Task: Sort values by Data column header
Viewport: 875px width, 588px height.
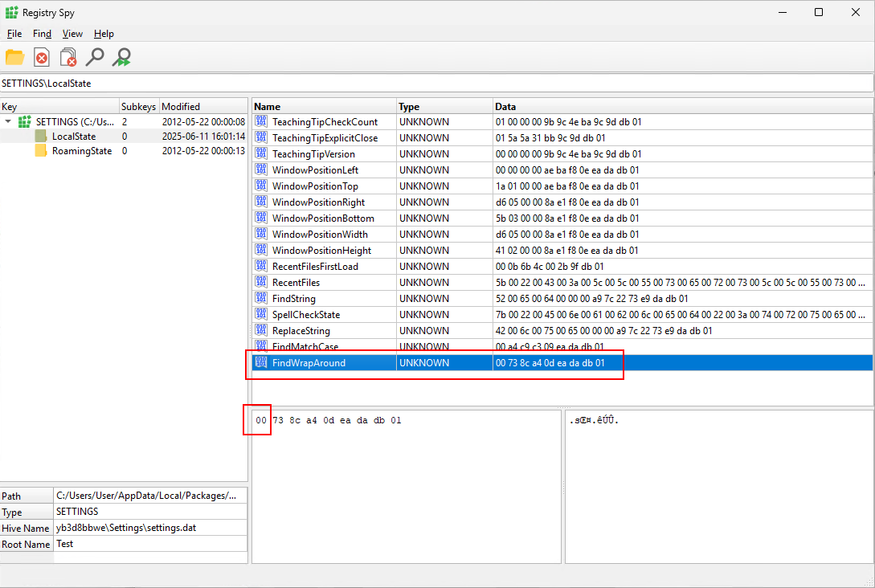Action: click(x=683, y=107)
